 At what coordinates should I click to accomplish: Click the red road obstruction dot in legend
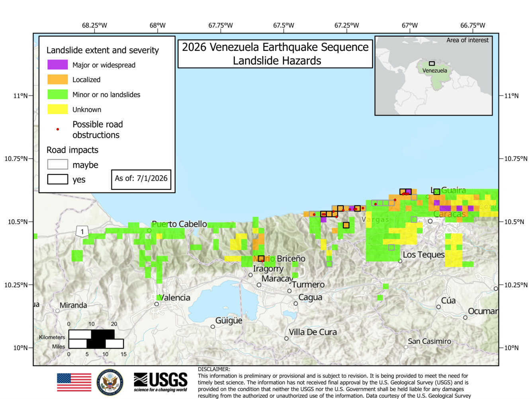click(x=58, y=129)
